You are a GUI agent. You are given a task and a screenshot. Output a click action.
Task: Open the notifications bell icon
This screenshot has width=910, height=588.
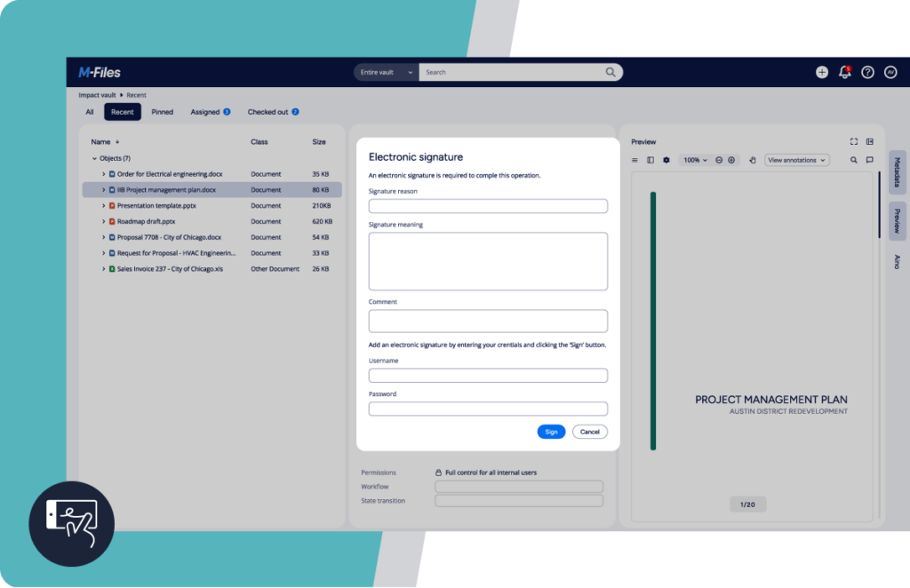click(844, 72)
